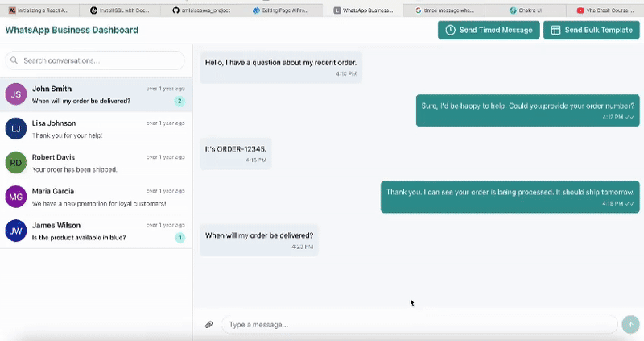This screenshot has height=341, width=644.
Task: Select the LJ avatar for Lisa Johnson
Action: pos(15,128)
